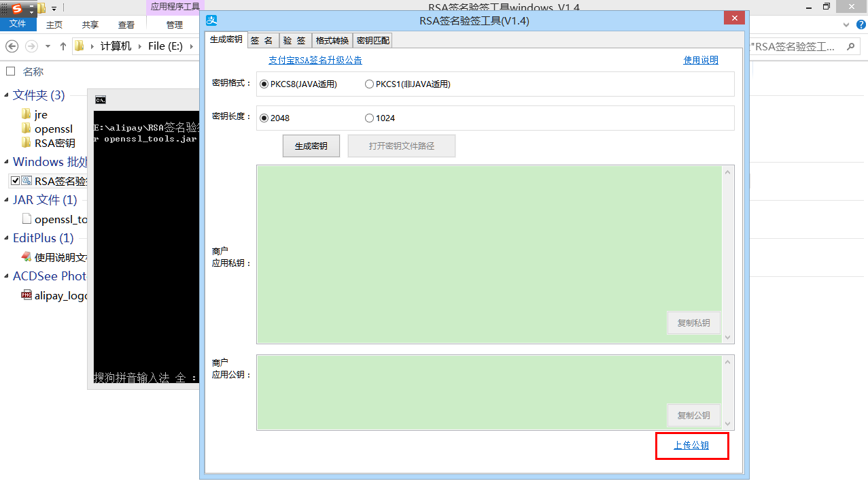The height and width of the screenshot is (481, 868).
Task: Open the blue Explorer help icon
Action: [860, 24]
